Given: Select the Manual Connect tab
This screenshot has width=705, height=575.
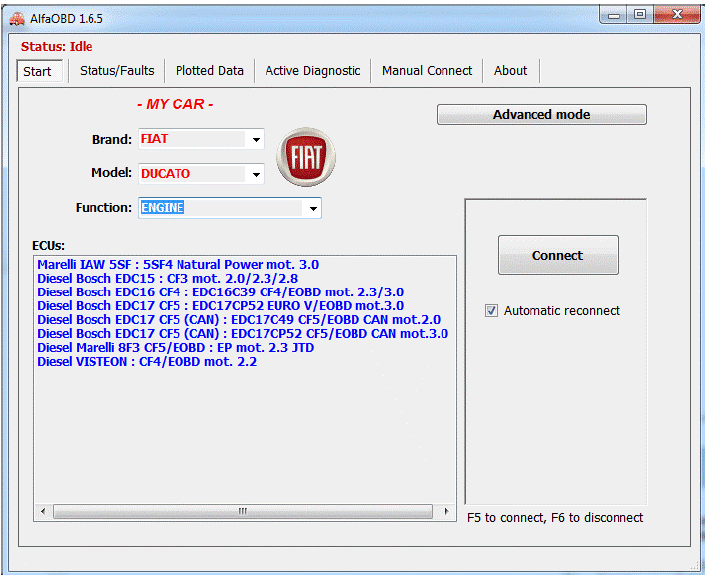Looking at the screenshot, I should pos(427,71).
